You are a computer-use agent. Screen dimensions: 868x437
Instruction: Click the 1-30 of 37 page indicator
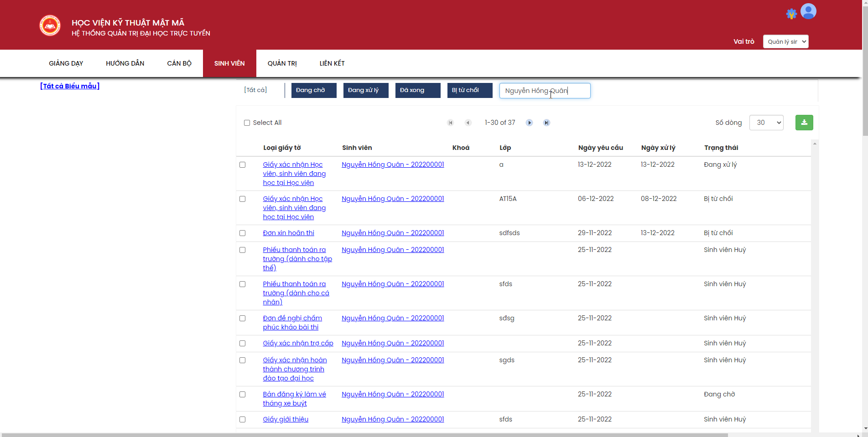coord(500,123)
